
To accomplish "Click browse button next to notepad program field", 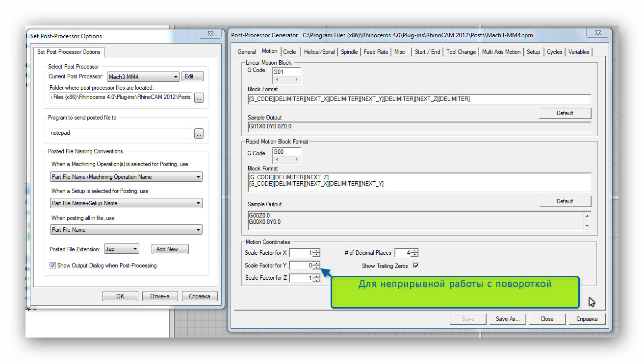I will (199, 134).
